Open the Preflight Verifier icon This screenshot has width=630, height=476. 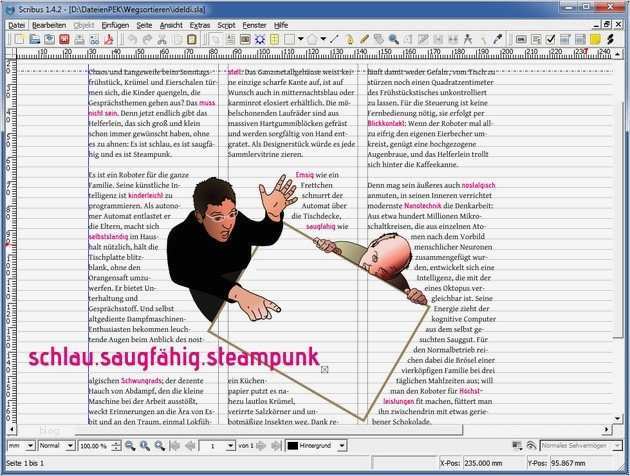click(x=94, y=39)
